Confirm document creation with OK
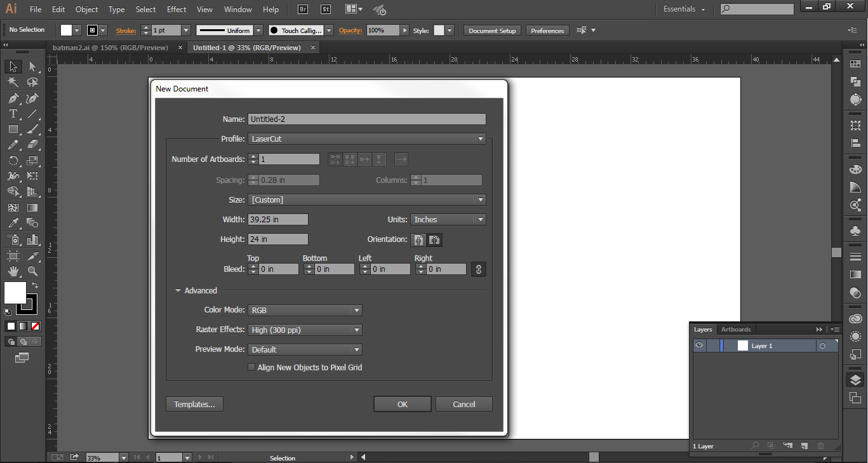Viewport: 868px width, 463px height. [x=402, y=404]
